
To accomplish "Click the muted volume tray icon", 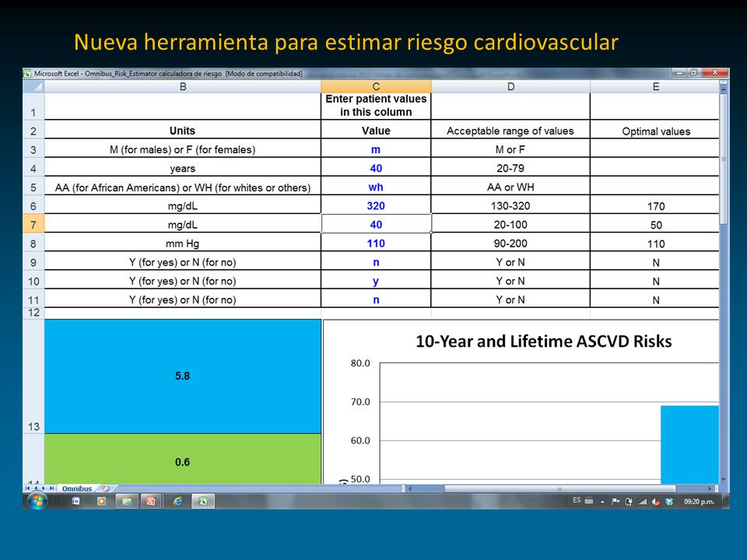I will [x=655, y=502].
